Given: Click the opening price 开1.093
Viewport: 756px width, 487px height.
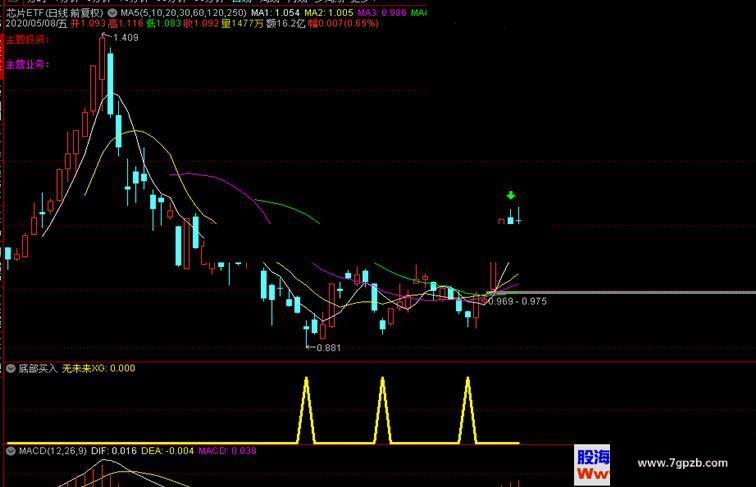Looking at the screenshot, I should [88, 24].
